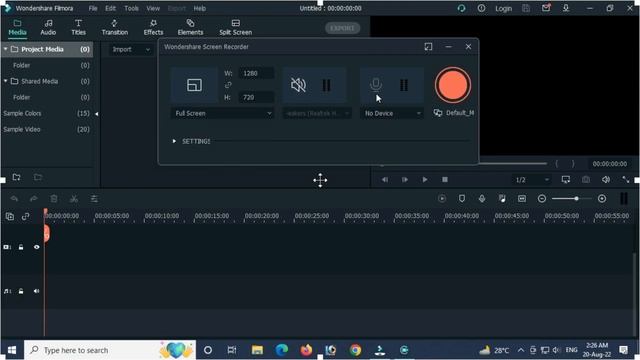Collapse the Shared Media tree item
The image size is (640, 360).
(6, 81)
